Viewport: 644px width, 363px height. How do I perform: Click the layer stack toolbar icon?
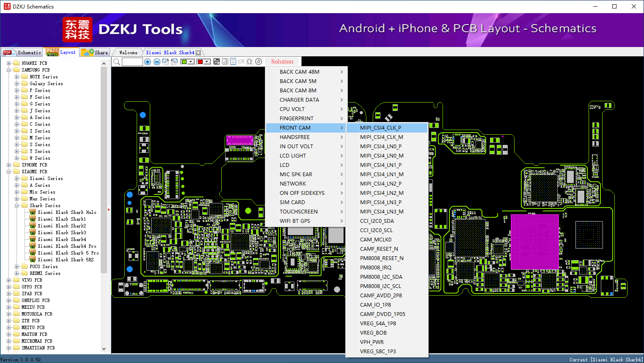217,61
